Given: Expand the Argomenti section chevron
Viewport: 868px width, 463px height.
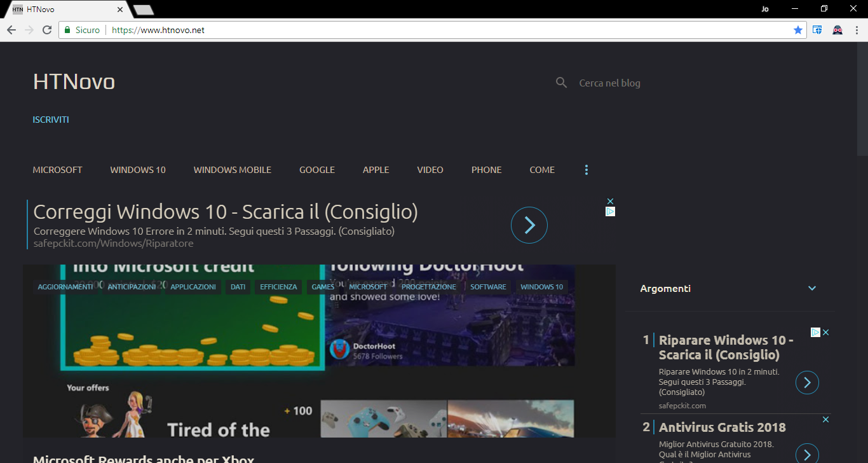Looking at the screenshot, I should (x=812, y=289).
